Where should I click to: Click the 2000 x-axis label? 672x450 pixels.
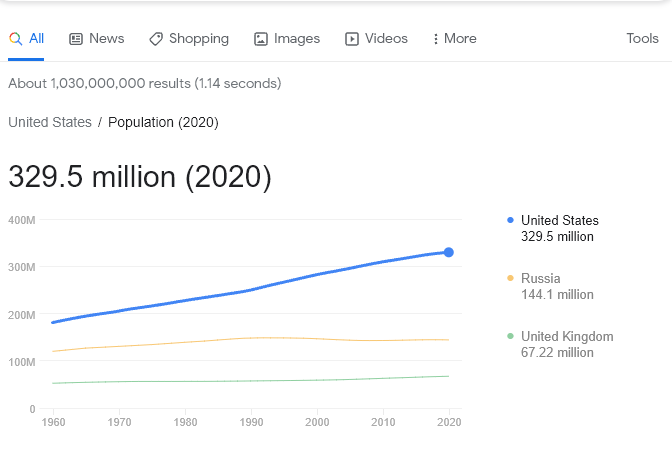point(317,422)
